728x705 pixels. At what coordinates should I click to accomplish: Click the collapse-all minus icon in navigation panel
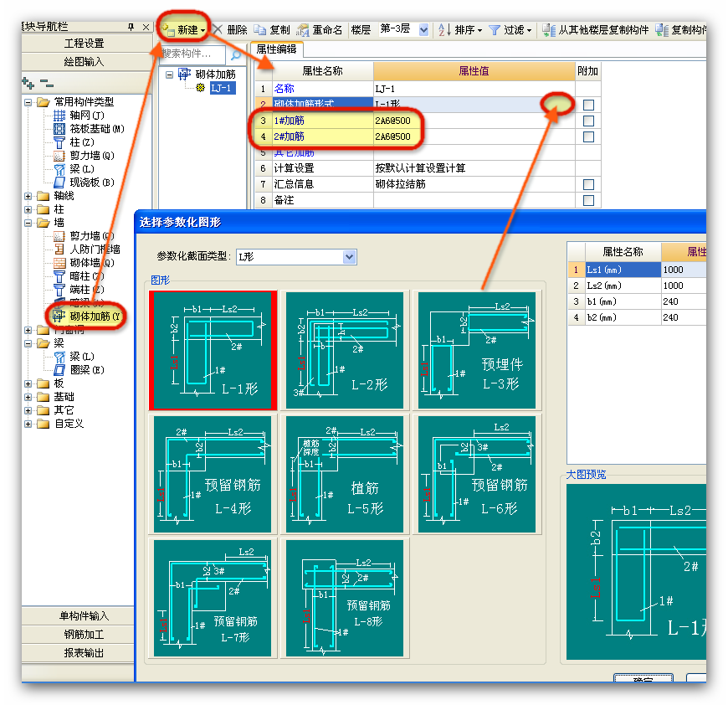(47, 84)
